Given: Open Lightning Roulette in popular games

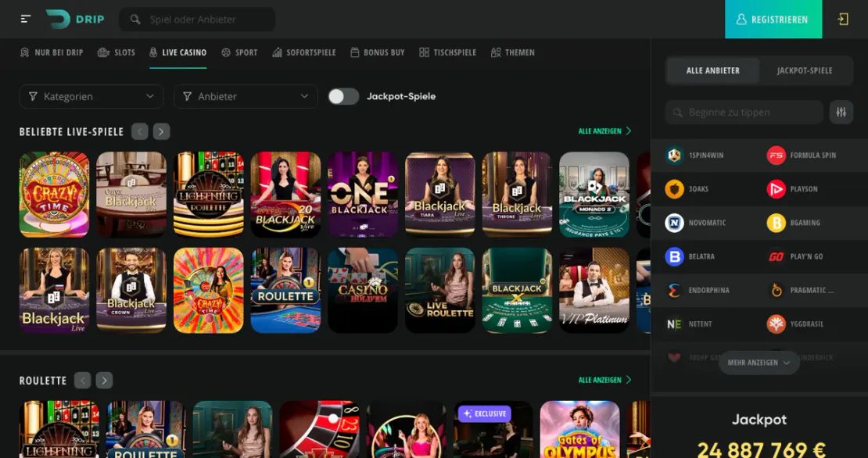Looking at the screenshot, I should 209,195.
